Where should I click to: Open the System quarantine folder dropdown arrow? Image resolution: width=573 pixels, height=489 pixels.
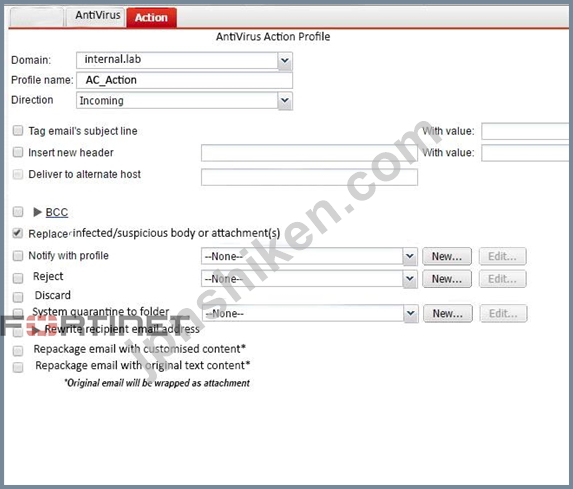411,314
